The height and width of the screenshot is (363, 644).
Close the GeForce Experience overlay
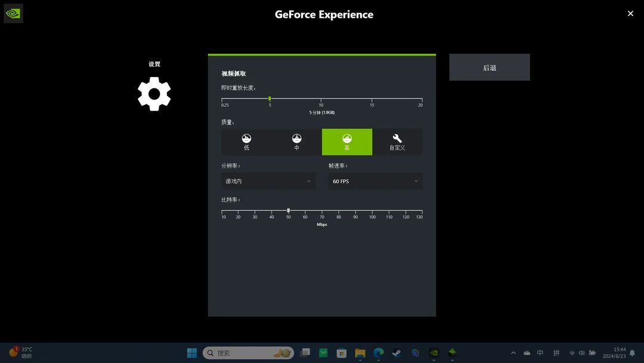click(x=630, y=14)
